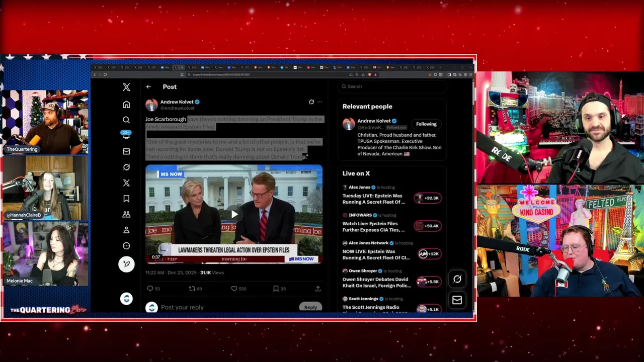Open Grok from the left sidebar
Image resolution: width=644 pixels, height=362 pixels.
[126, 167]
